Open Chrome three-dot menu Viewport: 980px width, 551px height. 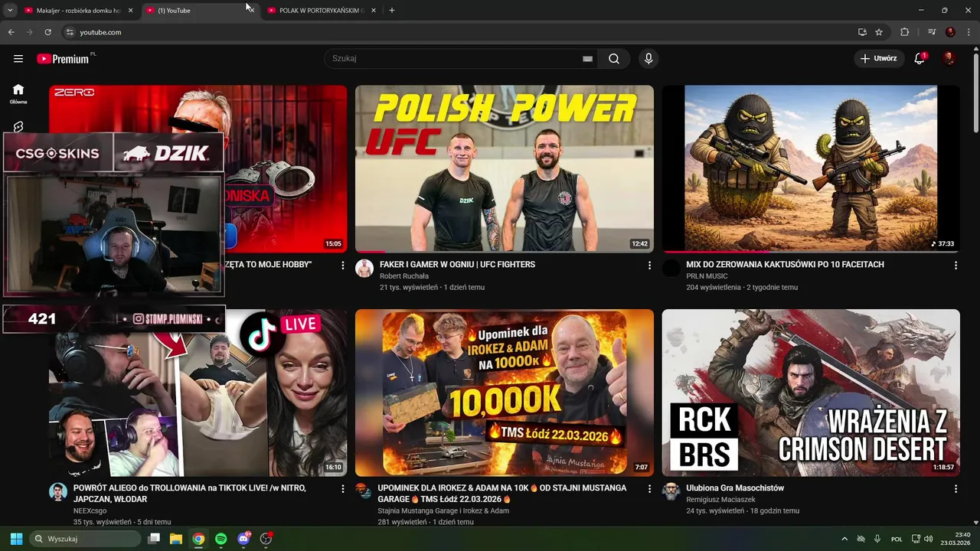pos(969,32)
